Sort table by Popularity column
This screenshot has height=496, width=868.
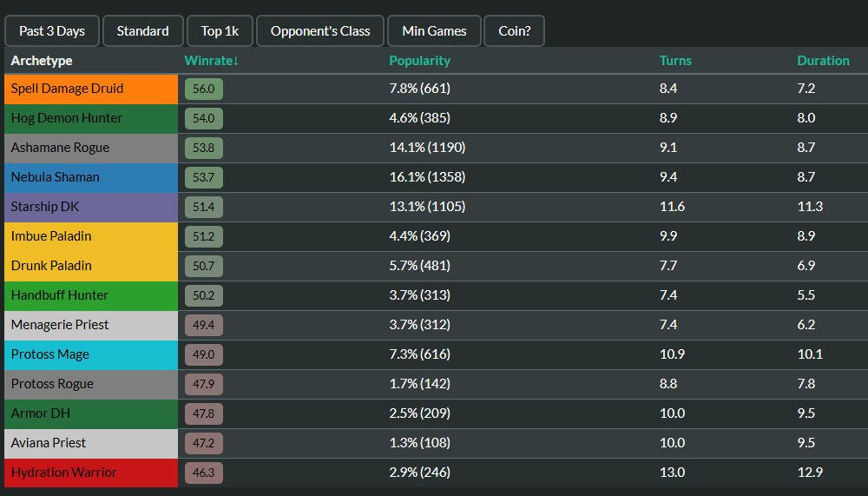419,61
